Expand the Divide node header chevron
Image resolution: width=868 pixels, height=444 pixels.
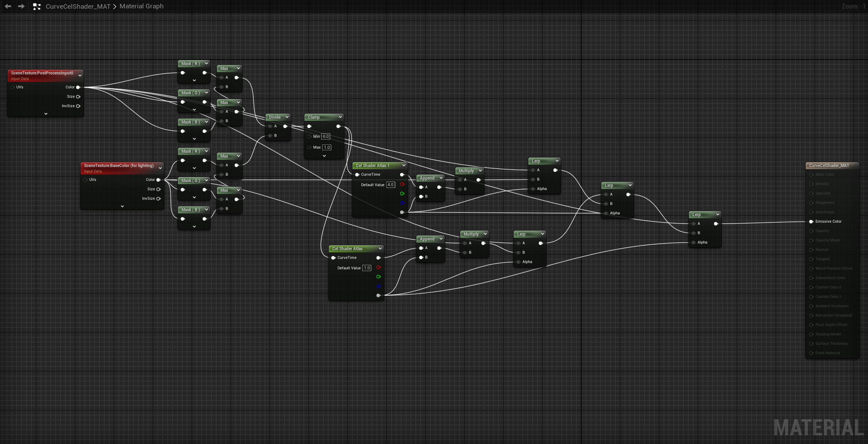coord(287,117)
